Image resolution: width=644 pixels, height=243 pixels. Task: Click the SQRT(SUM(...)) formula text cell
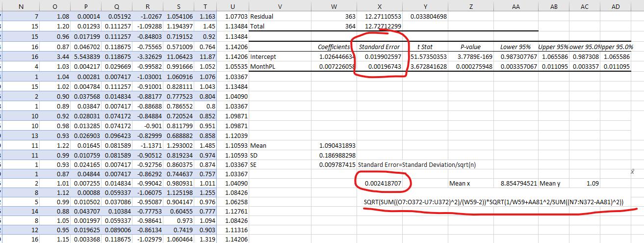(494, 201)
